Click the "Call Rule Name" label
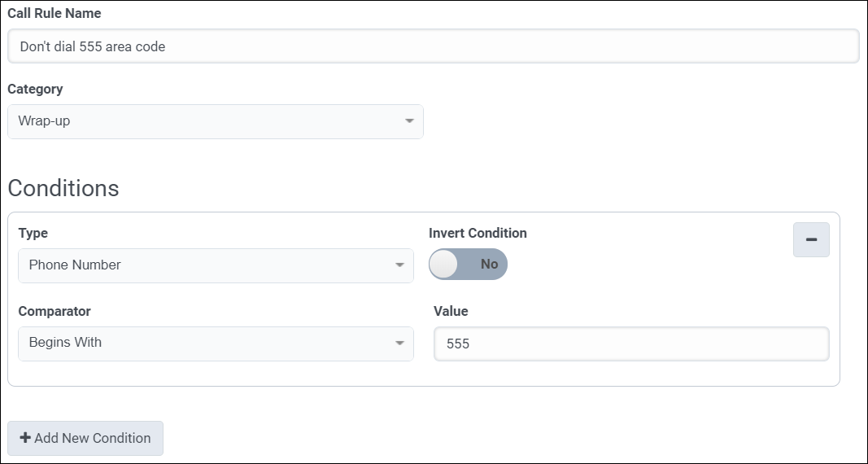 (x=55, y=14)
